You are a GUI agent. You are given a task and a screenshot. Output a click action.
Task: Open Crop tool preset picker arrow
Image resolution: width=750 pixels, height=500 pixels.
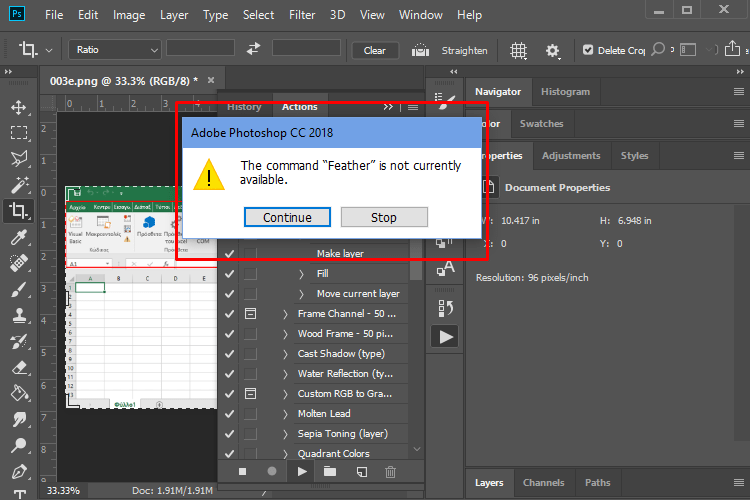49,50
